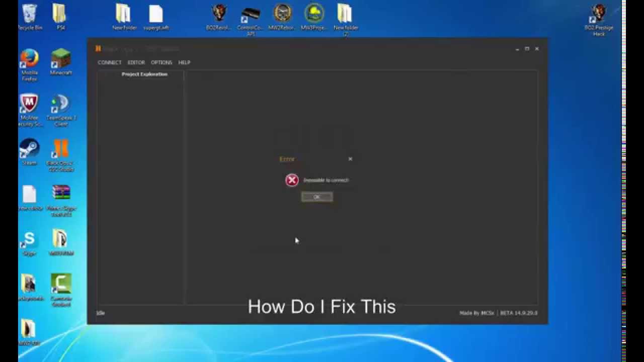Screen dimensions: 644x362
Task: Select the Recycle Bin desktop icon
Action: point(29,18)
